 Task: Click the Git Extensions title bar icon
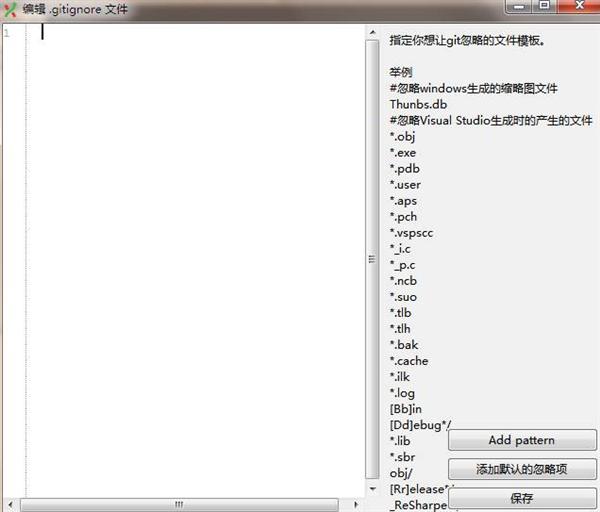(x=9, y=9)
